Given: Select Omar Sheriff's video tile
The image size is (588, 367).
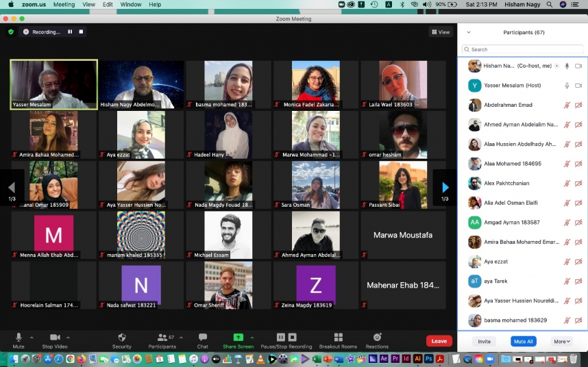Looking at the screenshot, I should click(228, 286).
